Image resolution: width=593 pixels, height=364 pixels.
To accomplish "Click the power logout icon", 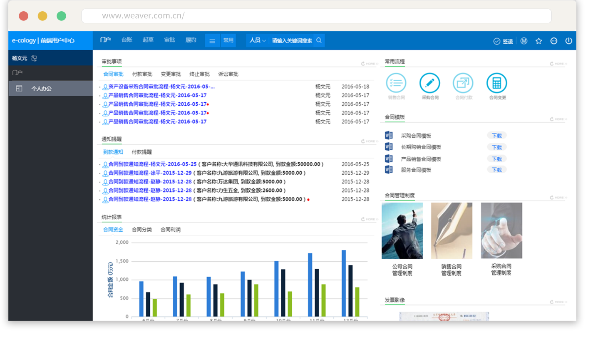I will coord(568,41).
